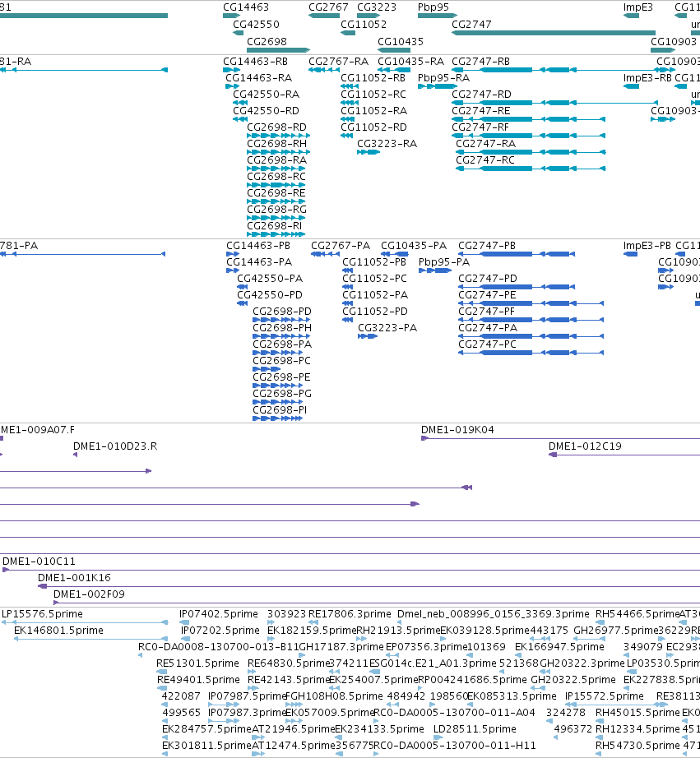This screenshot has width=700, height=758.
Task: Select the CG2698 gene label
Action: [x=267, y=42]
